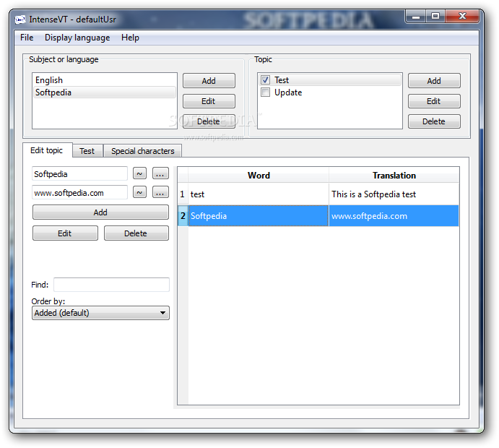Open the File menu
Screen dimensions: 499x448
pos(27,38)
